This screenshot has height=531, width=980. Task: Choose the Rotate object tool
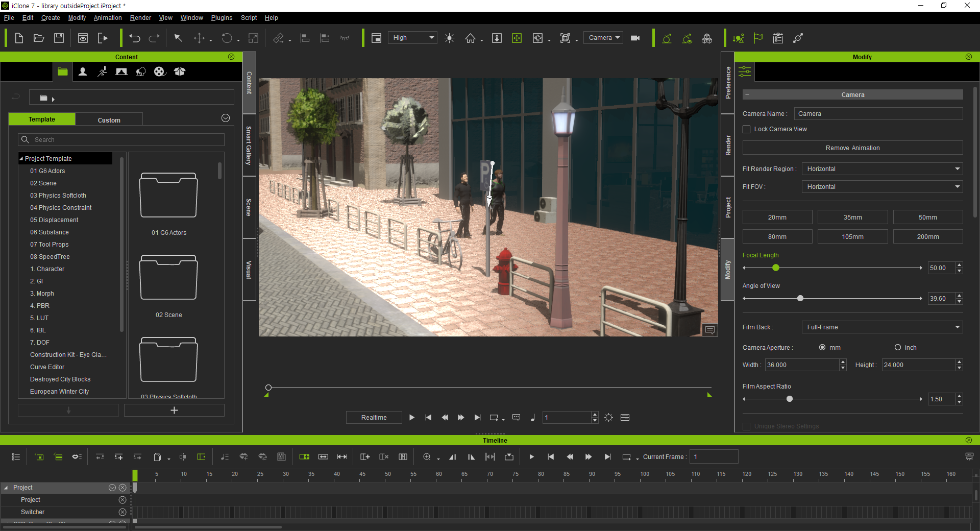click(227, 38)
